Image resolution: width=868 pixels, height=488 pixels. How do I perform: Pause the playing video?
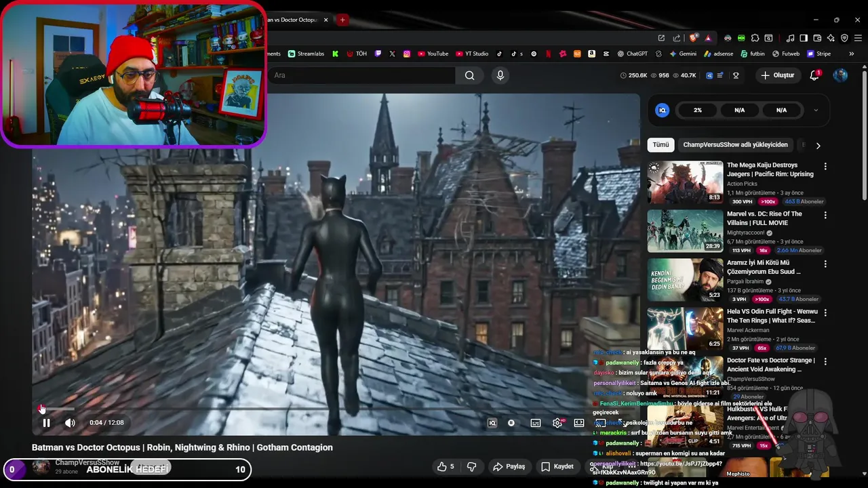(x=46, y=423)
